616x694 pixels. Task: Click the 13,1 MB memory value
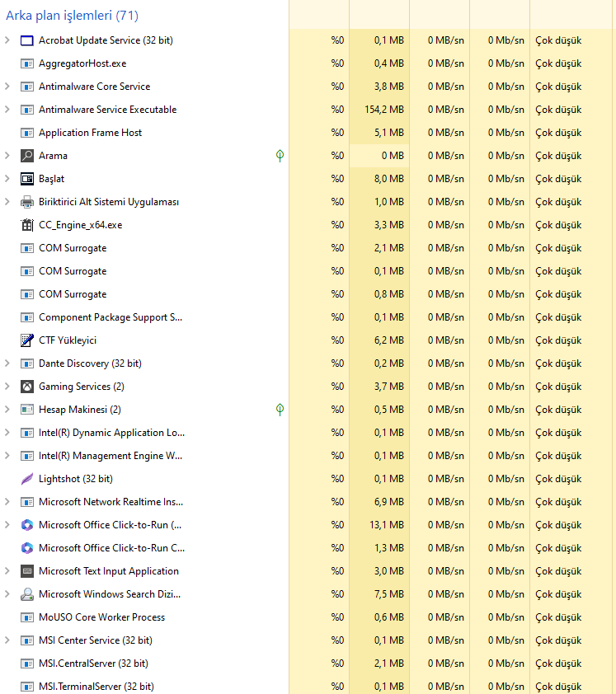point(387,525)
